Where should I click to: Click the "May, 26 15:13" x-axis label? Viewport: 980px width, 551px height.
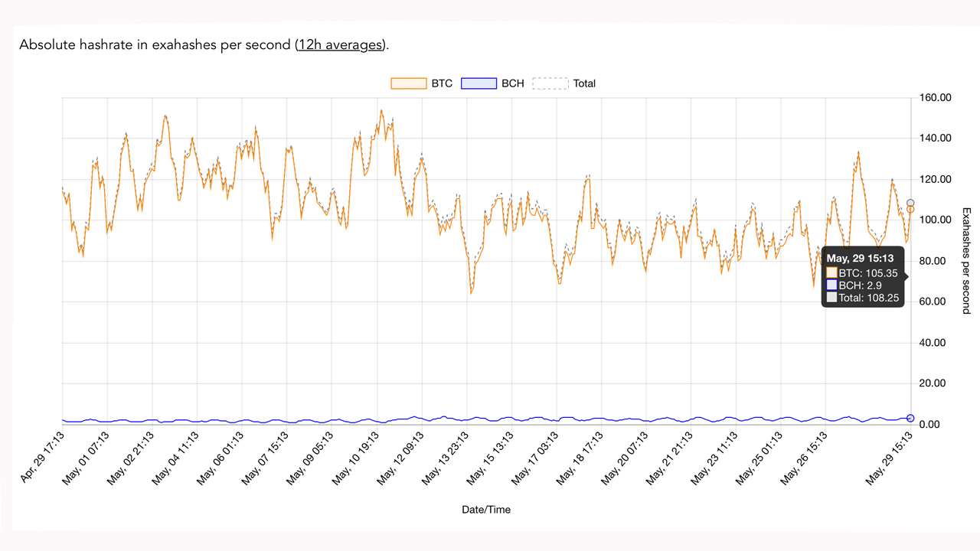pos(803,458)
